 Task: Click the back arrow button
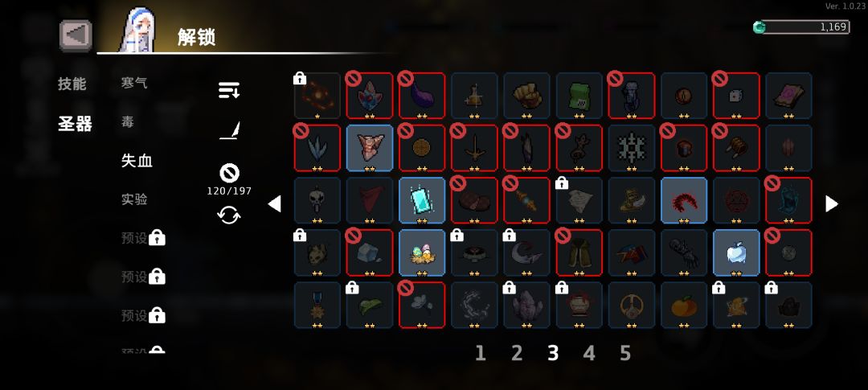(76, 35)
